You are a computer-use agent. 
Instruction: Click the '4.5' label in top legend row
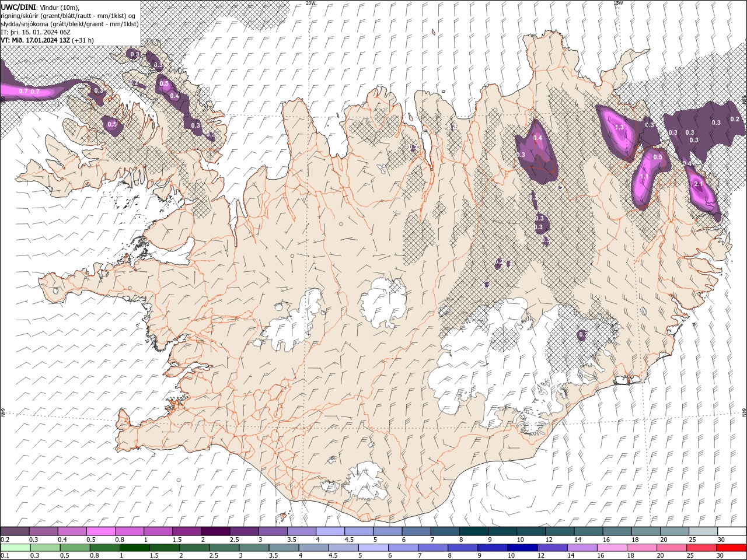(x=349, y=540)
